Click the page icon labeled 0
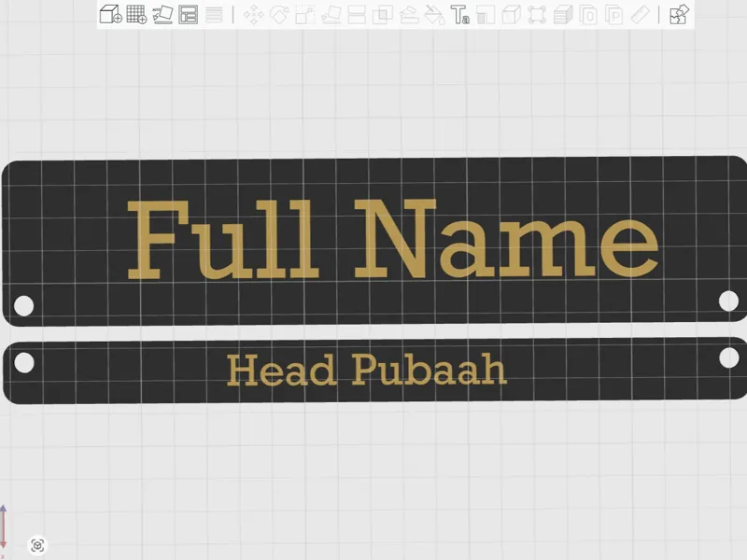This screenshot has width=747, height=560. 588,14
